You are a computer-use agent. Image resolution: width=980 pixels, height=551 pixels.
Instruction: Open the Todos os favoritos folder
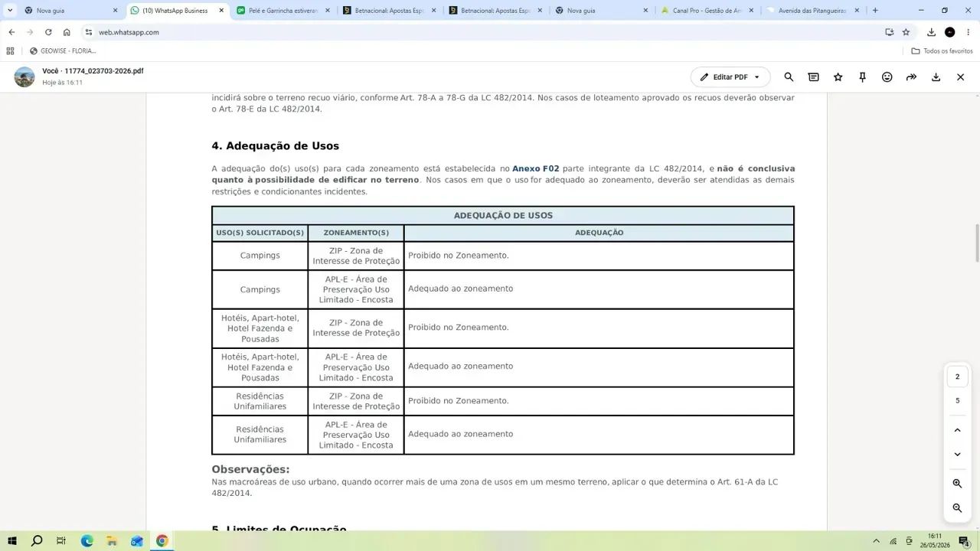coord(942,51)
